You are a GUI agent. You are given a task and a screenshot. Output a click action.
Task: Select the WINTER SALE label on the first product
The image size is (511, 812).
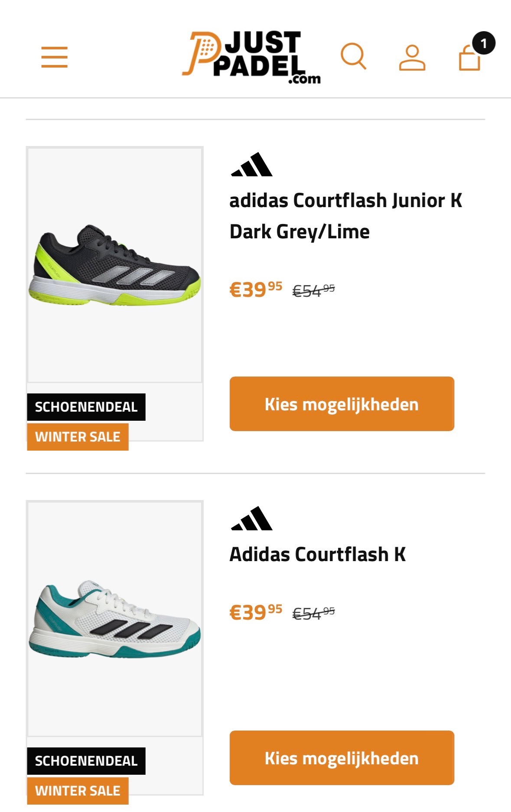click(x=78, y=437)
